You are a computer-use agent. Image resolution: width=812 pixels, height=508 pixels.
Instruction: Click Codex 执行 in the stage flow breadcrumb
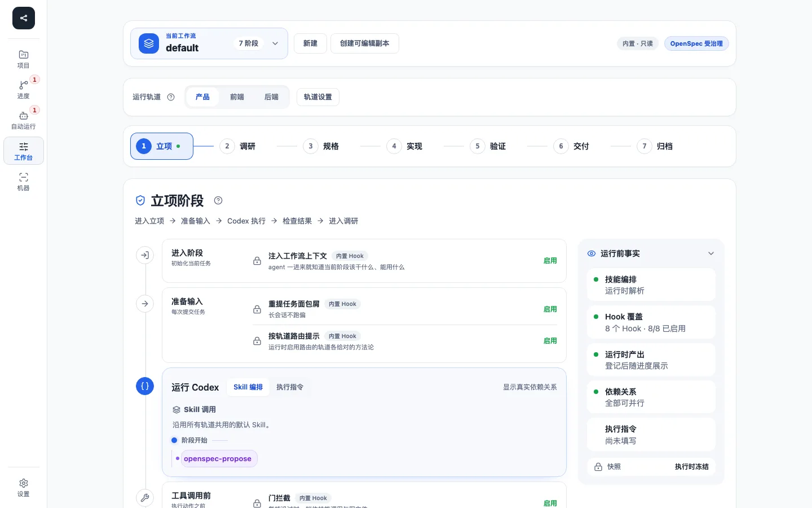click(246, 221)
